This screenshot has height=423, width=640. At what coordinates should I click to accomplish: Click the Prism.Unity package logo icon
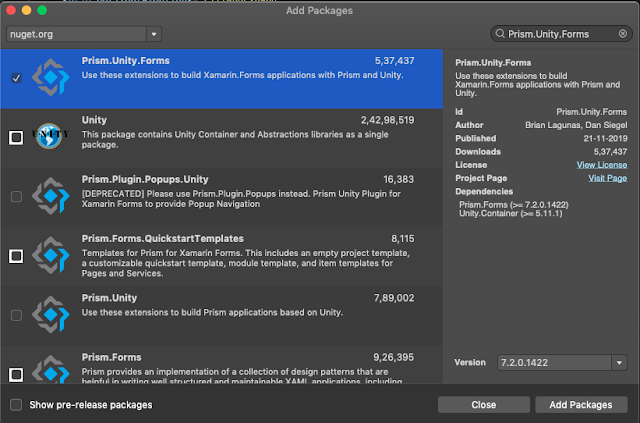[x=51, y=314]
